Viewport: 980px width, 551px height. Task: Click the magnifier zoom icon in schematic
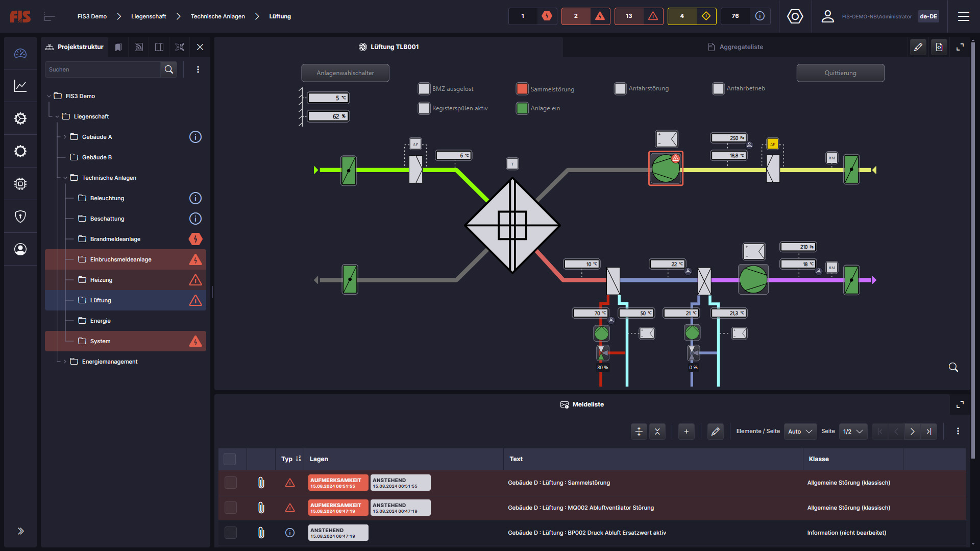coord(953,367)
